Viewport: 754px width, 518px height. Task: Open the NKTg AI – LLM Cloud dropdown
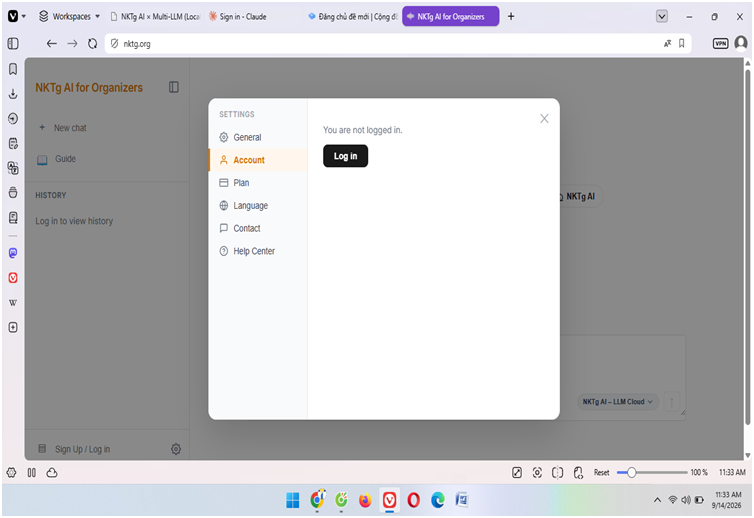pos(617,402)
